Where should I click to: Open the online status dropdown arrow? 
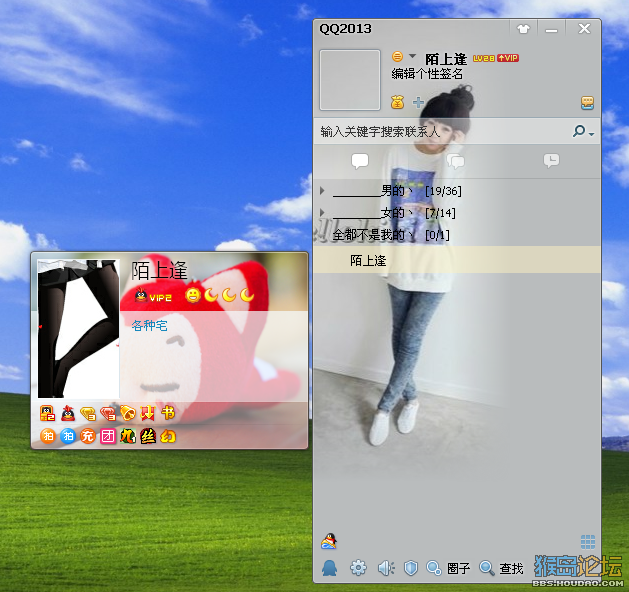tap(412, 56)
